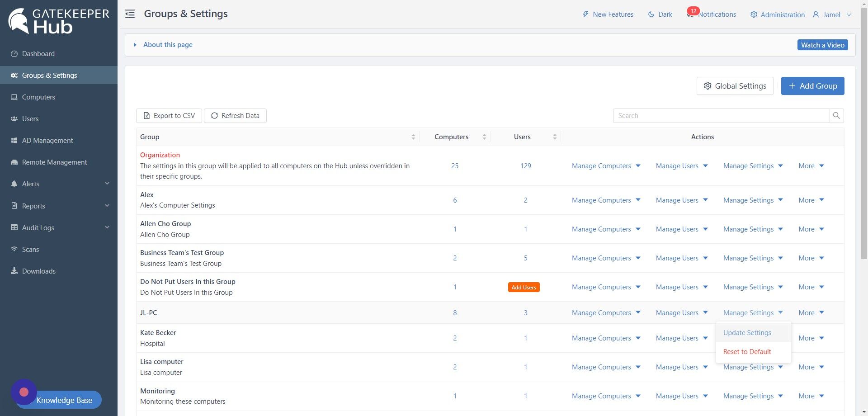Open the Knowledge Base button

coord(64,400)
